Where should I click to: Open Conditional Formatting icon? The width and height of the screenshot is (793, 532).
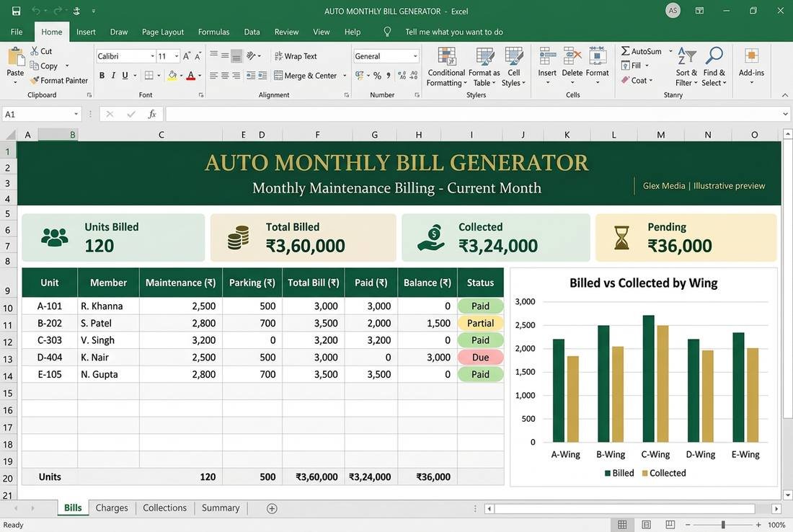446,56
